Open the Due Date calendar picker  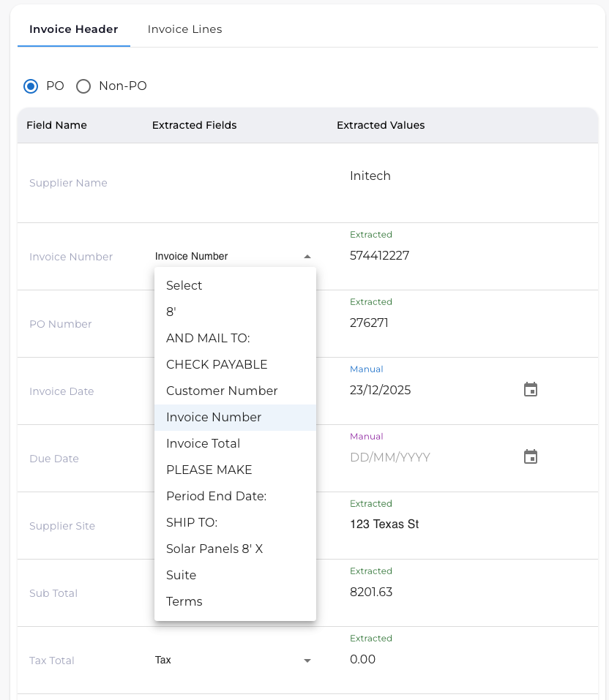pyautogui.click(x=530, y=456)
